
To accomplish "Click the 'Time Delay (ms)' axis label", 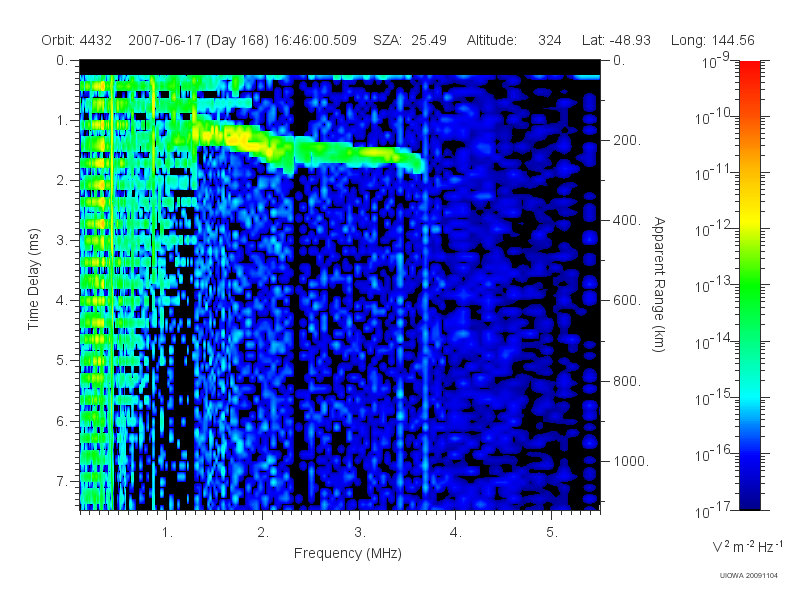I will pos(33,279).
